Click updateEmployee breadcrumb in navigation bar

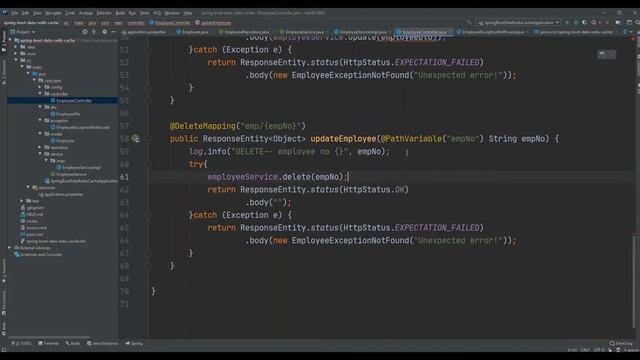click(213, 23)
